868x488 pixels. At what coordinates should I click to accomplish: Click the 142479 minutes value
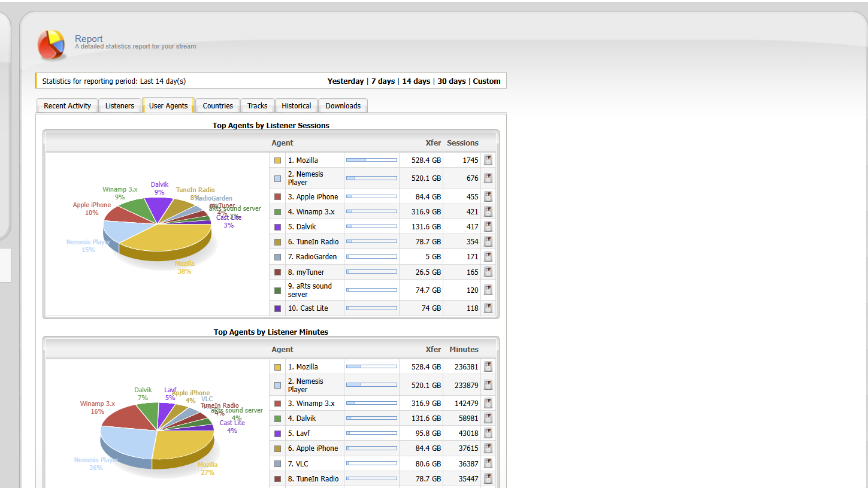pyautogui.click(x=466, y=404)
